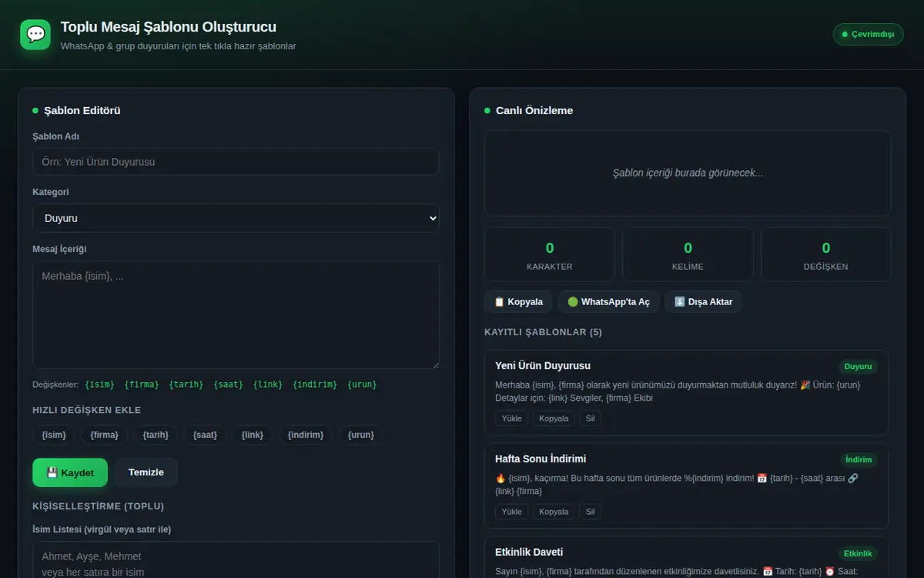Click the {urun} code in Değişkenler list
The width and height of the screenshot is (924, 578).
[x=362, y=385]
